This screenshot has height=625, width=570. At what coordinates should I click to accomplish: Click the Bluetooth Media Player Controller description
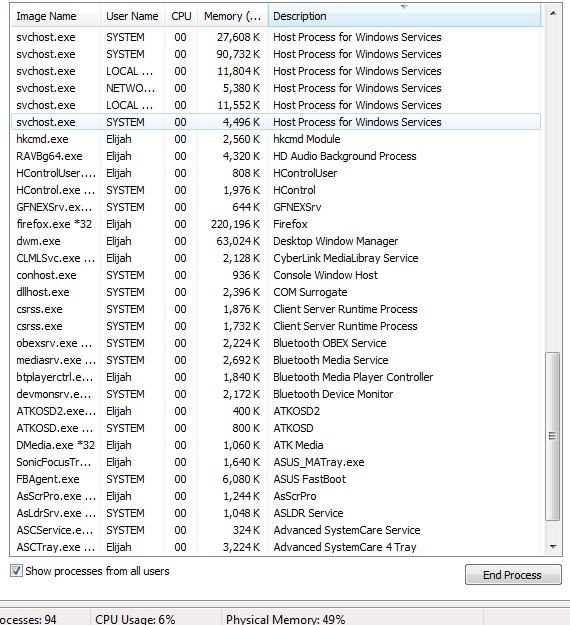[353, 377]
